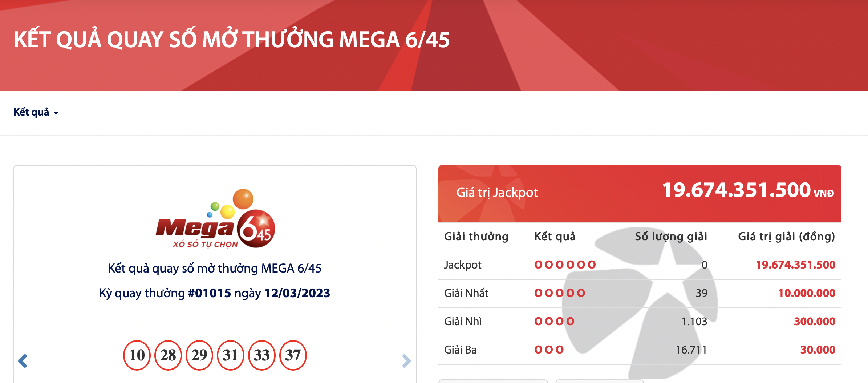This screenshot has width=868, height=383.
Task: Select the number 29 ball
Action: tap(199, 355)
